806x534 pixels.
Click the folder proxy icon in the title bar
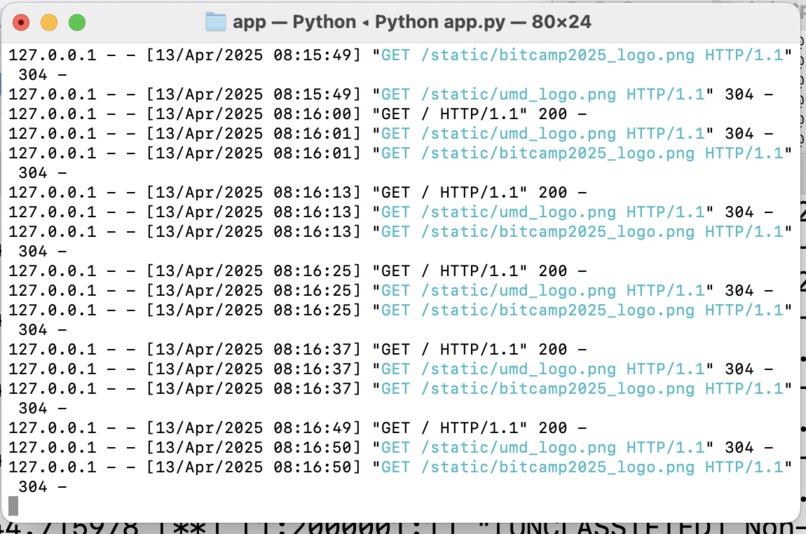coord(215,22)
